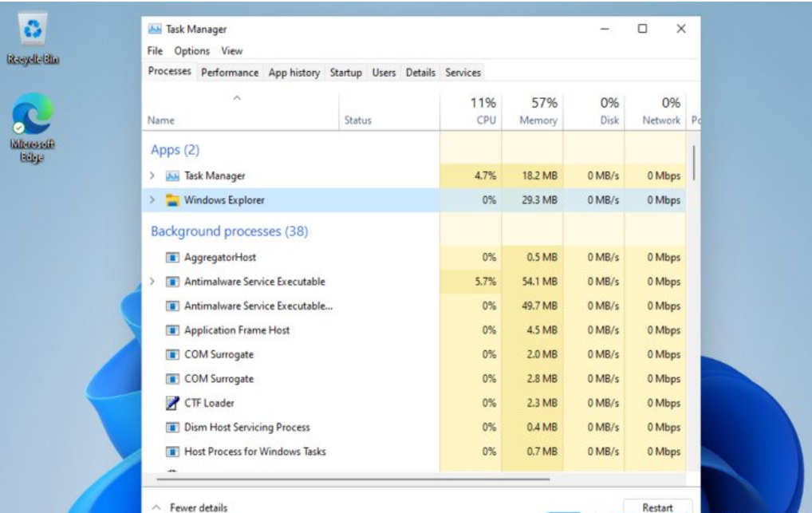Click the CTF Loader pen icon
This screenshot has width=812, height=513.
[x=171, y=402]
